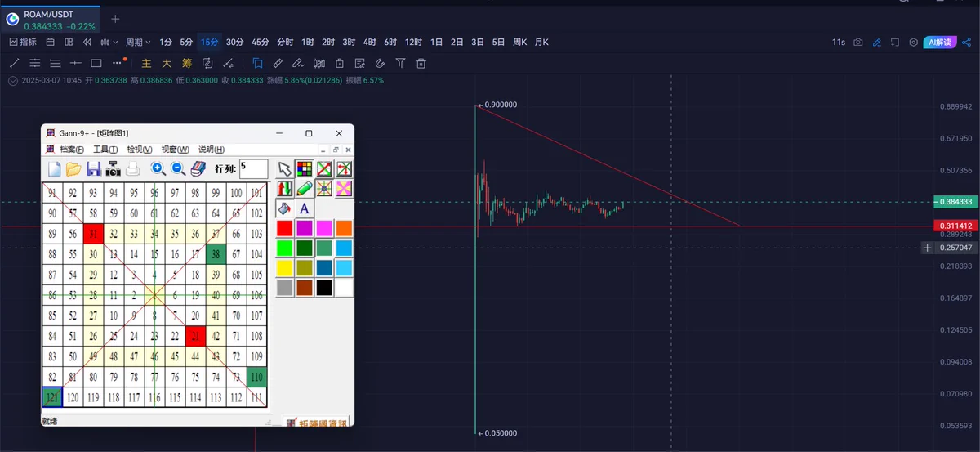The width and height of the screenshot is (980, 452).
Task: Open chart settings hexagon icon
Action: tap(913, 42)
